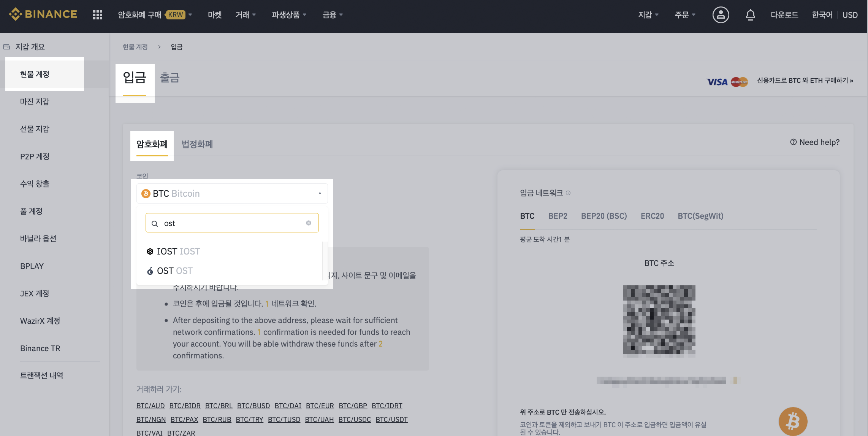The image size is (868, 436).
Task: Open the 마켓 menu item
Action: tap(215, 15)
